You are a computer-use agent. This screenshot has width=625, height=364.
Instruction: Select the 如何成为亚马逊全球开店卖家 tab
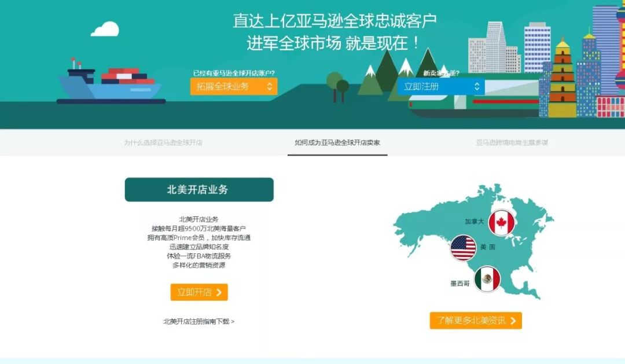pos(337,142)
